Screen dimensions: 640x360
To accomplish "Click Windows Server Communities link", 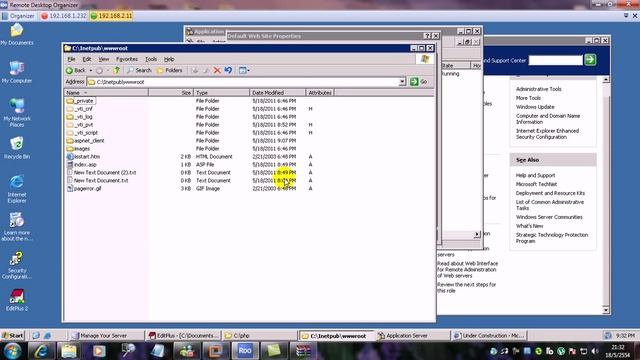I will 549,217.
